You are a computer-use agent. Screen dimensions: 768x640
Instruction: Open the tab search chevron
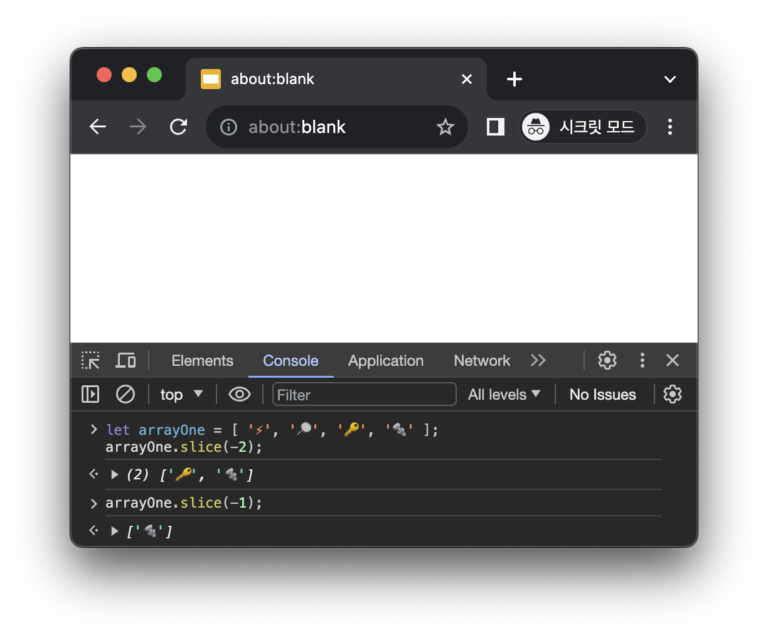point(670,79)
